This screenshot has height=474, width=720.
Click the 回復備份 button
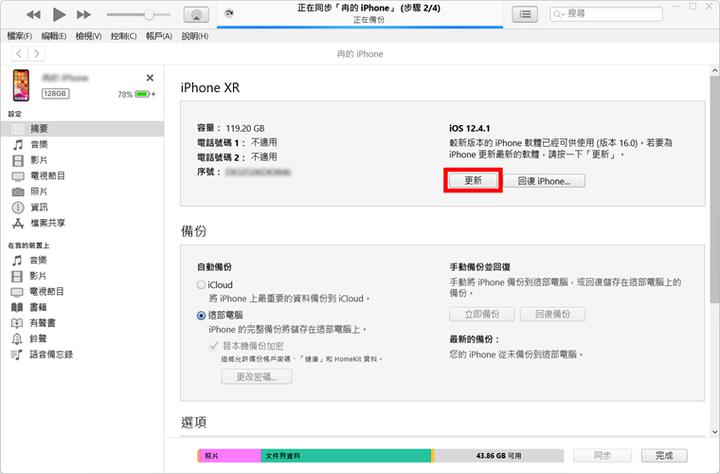point(552,314)
